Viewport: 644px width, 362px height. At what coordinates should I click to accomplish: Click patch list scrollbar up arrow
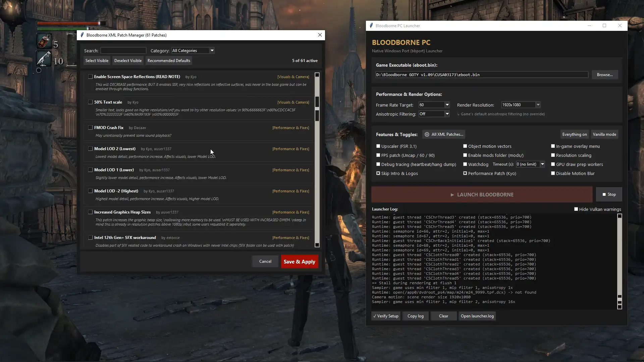[x=317, y=75]
